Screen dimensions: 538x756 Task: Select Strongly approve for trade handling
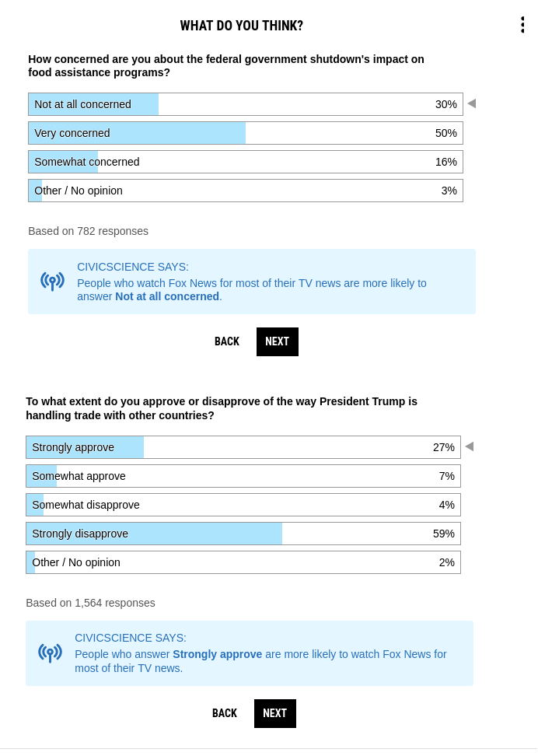point(243,447)
